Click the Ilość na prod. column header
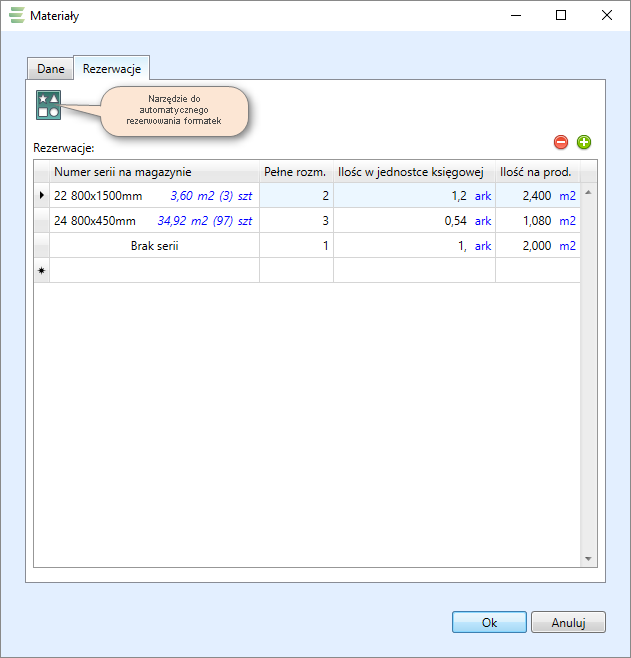 click(x=535, y=171)
